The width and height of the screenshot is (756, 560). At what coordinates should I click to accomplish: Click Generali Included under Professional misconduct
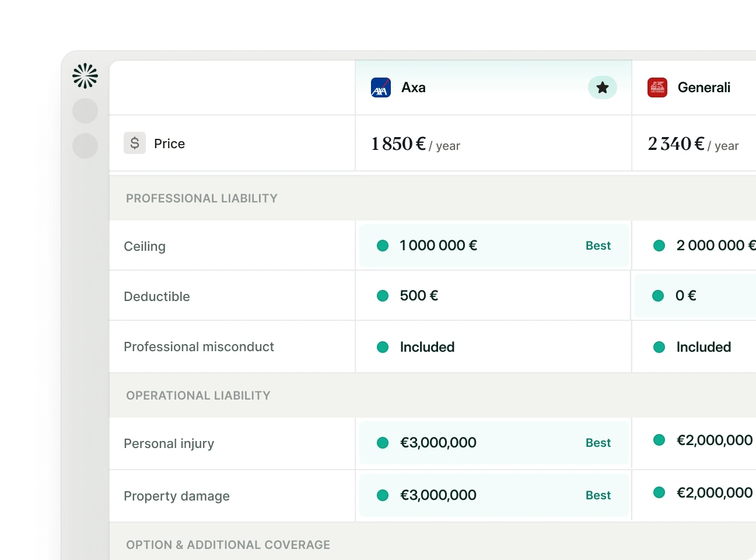pyautogui.click(x=703, y=347)
